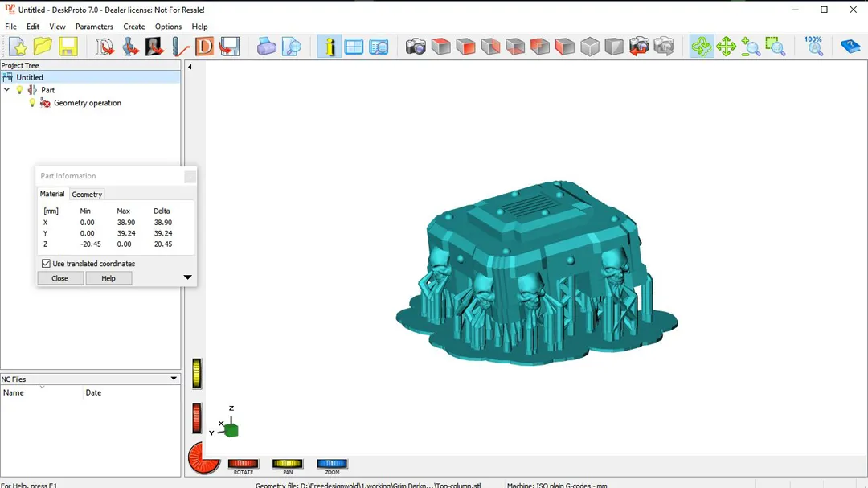Select Untitled project in Project Tree
The image size is (868, 488).
tap(30, 77)
